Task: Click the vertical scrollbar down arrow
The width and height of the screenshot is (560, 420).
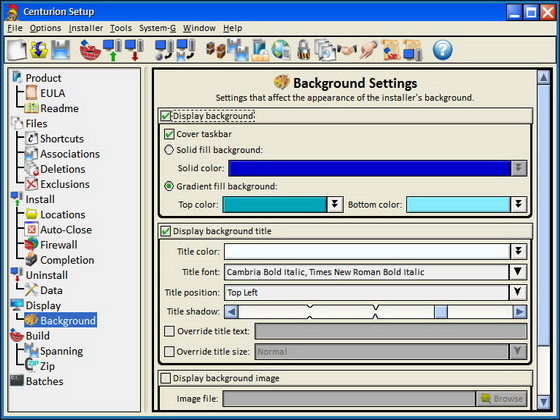Action: pos(544,402)
